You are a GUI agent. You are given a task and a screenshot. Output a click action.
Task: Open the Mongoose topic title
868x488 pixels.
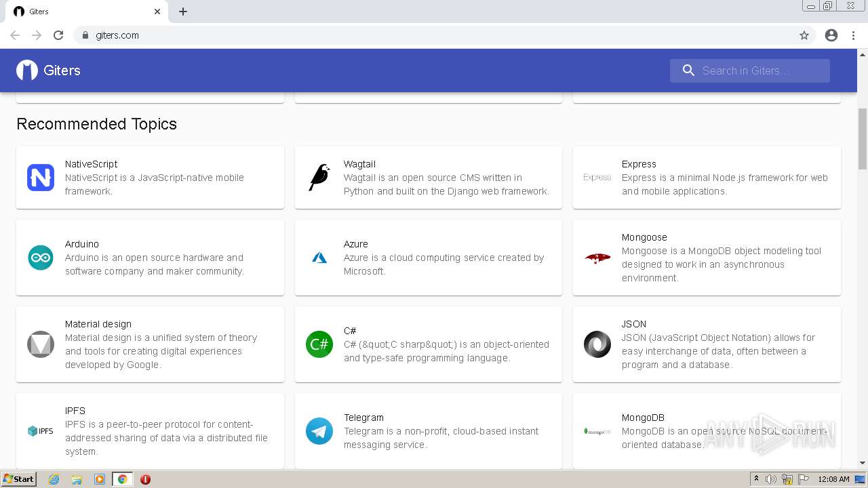click(644, 237)
